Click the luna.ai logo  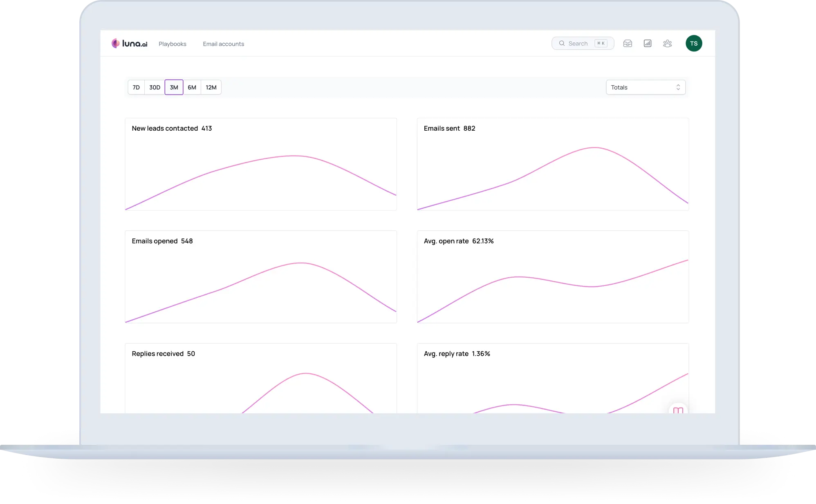click(x=129, y=43)
